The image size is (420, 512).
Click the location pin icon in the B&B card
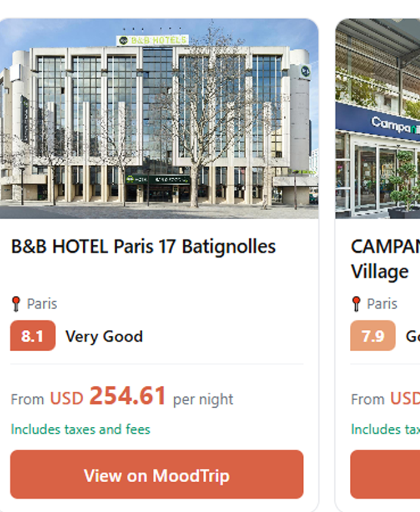click(16, 304)
